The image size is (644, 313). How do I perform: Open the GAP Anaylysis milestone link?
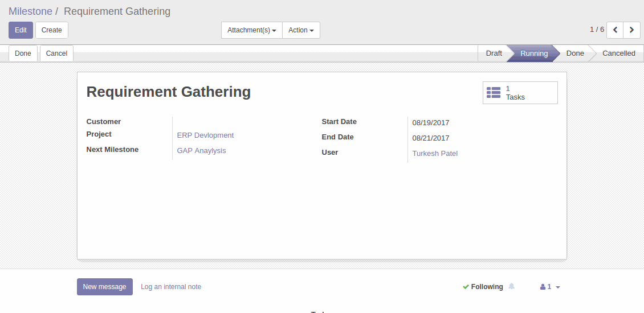[x=201, y=151]
